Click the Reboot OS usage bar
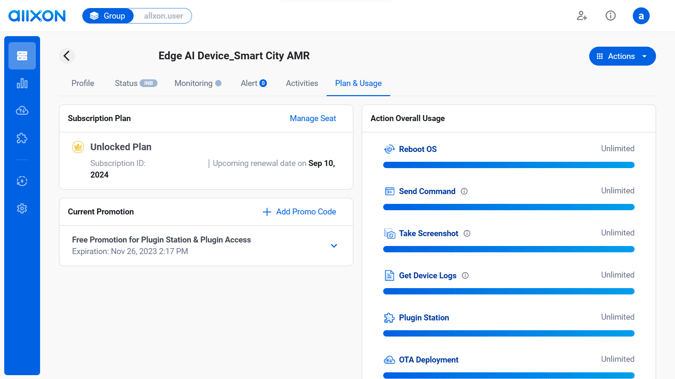 508,165
